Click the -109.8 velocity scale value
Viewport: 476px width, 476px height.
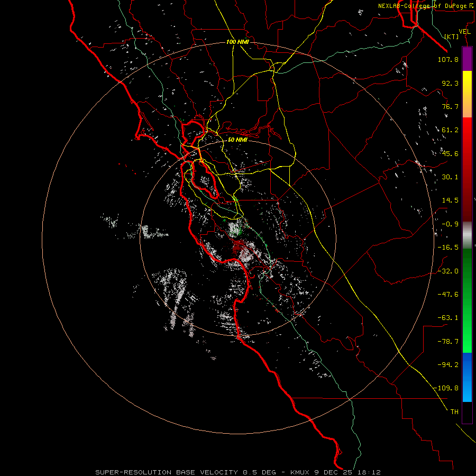[x=446, y=388]
